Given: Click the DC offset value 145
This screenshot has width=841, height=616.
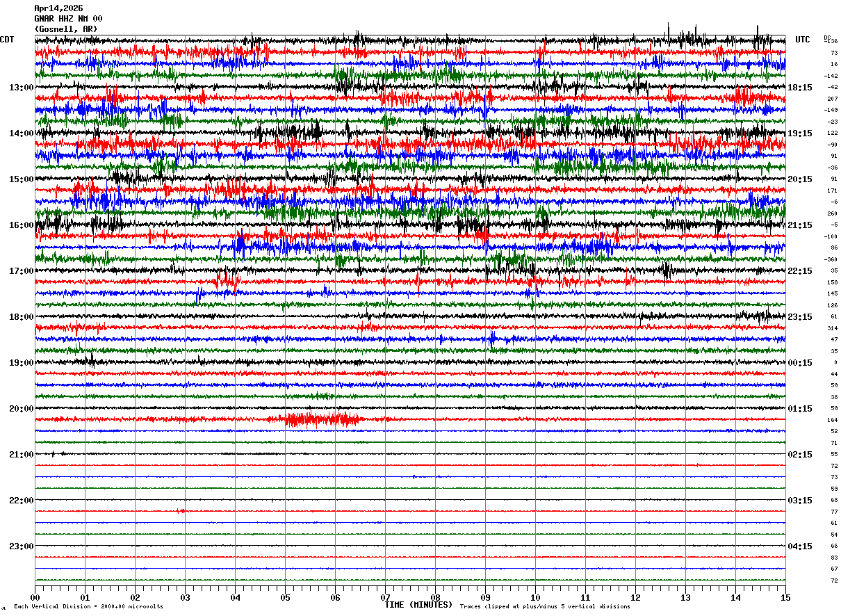Looking at the screenshot, I should (x=833, y=294).
